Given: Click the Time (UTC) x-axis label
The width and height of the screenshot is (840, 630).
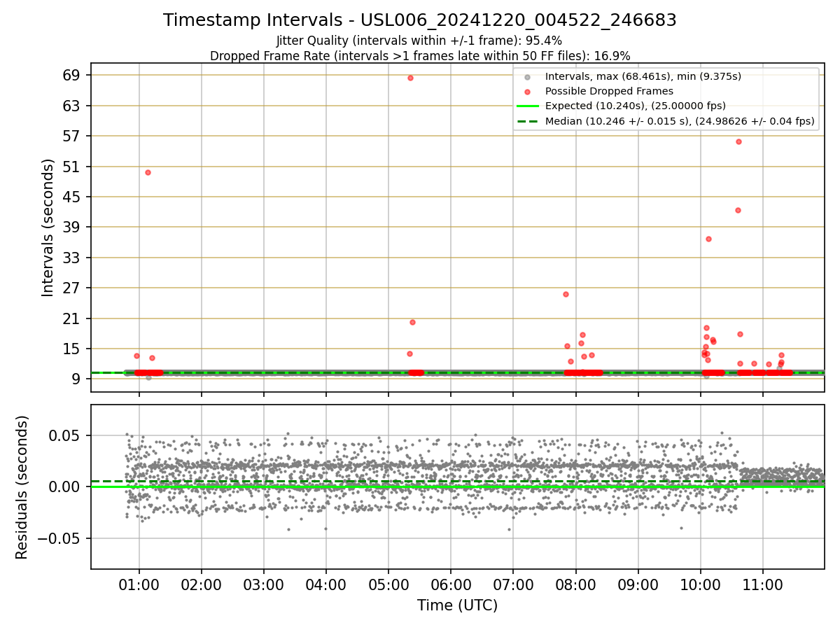Looking at the screenshot, I should (457, 605).
